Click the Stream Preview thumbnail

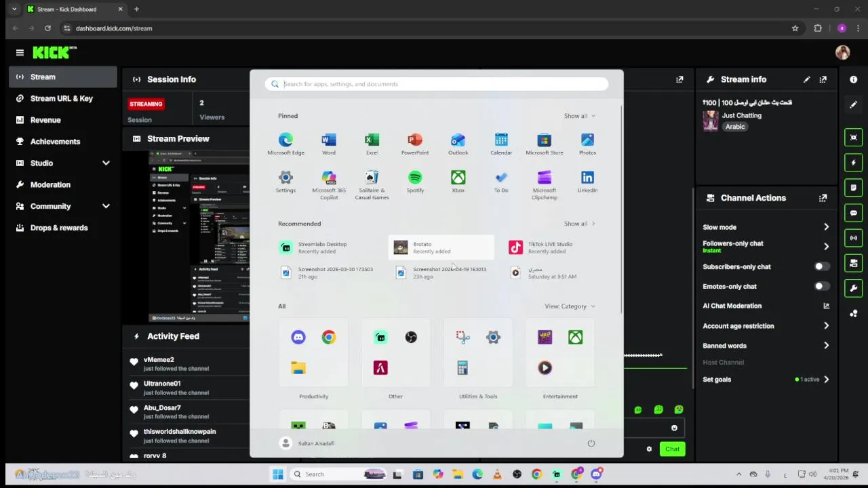pyautogui.click(x=199, y=236)
